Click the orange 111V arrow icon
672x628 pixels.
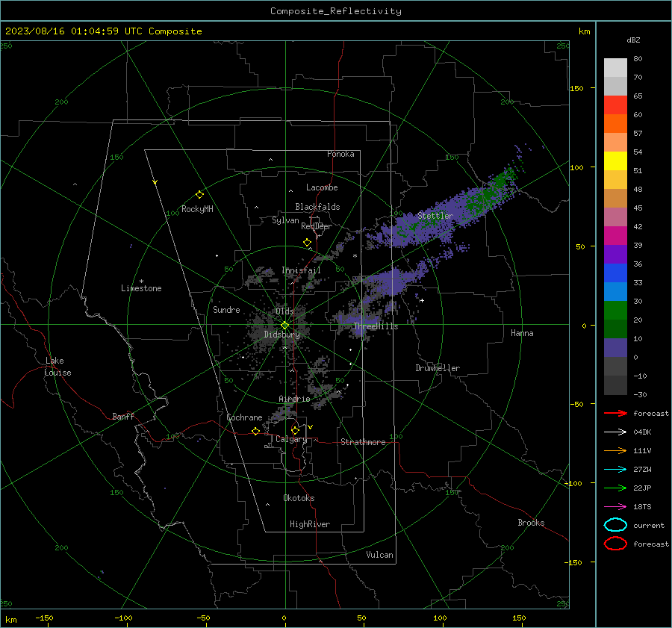[615, 450]
